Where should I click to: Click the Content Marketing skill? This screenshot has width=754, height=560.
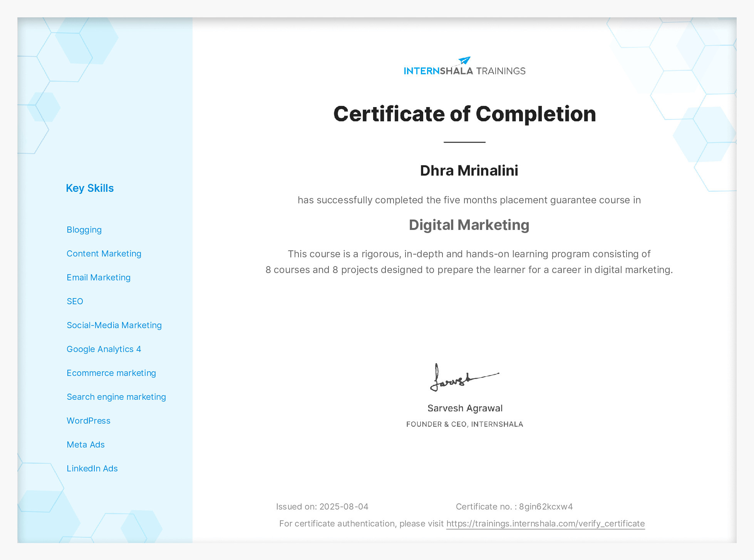[104, 253]
